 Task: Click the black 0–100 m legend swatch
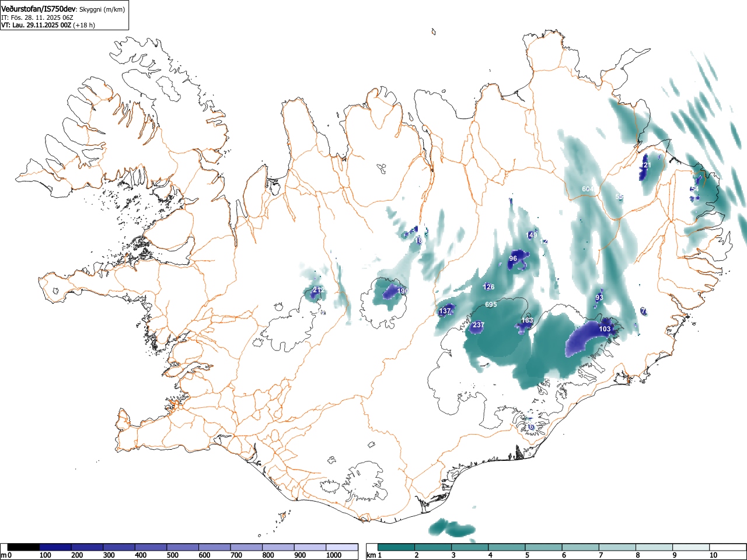tap(24, 547)
